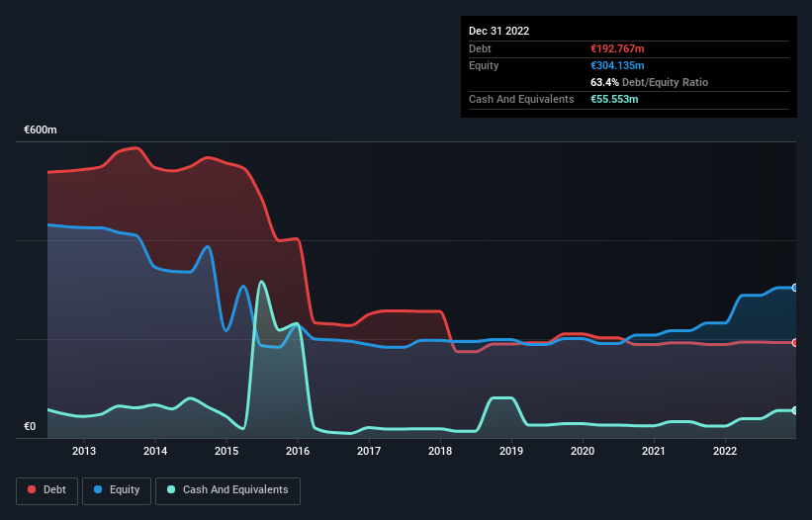Viewport: 812px width, 520px height.
Task: Click the teal Cash endpoint marker
Action: [795, 410]
